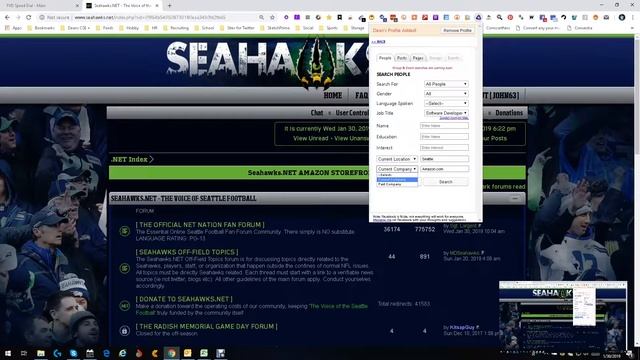
Task: Click the Seahawks.NET Amazon Storefront banner
Action: click(x=317, y=173)
